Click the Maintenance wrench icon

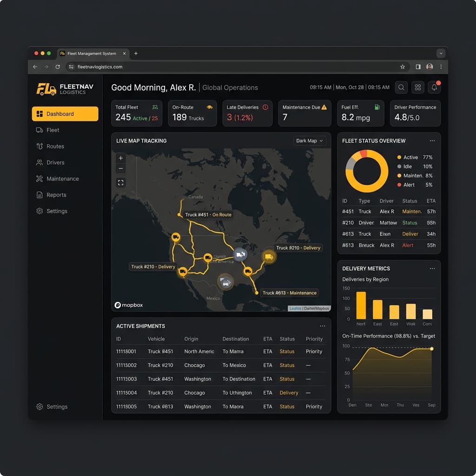[x=40, y=178]
